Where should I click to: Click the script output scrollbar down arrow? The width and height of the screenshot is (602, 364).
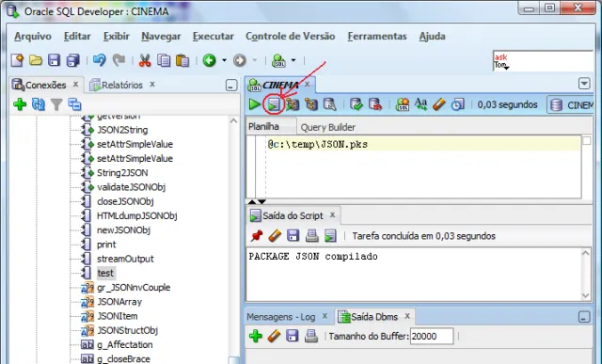(x=585, y=295)
